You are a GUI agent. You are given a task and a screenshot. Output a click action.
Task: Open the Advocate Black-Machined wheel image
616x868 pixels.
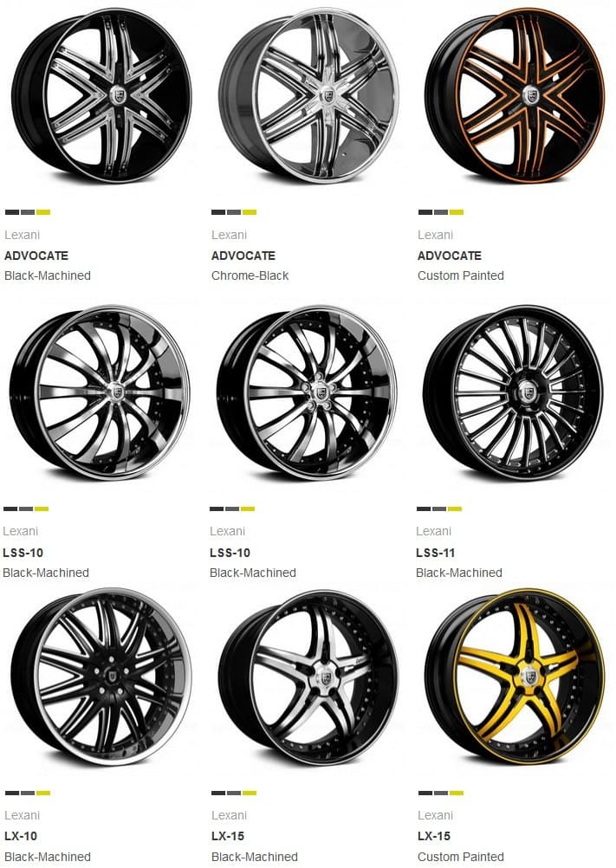click(101, 96)
